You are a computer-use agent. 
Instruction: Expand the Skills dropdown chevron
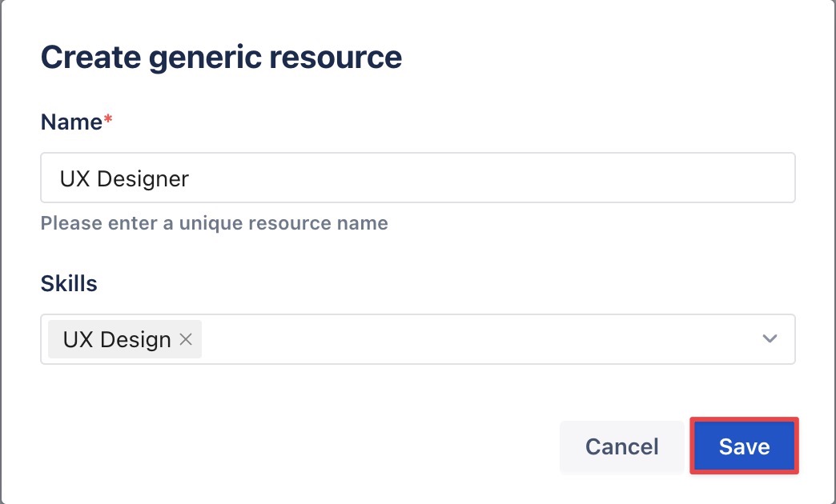[x=770, y=339]
